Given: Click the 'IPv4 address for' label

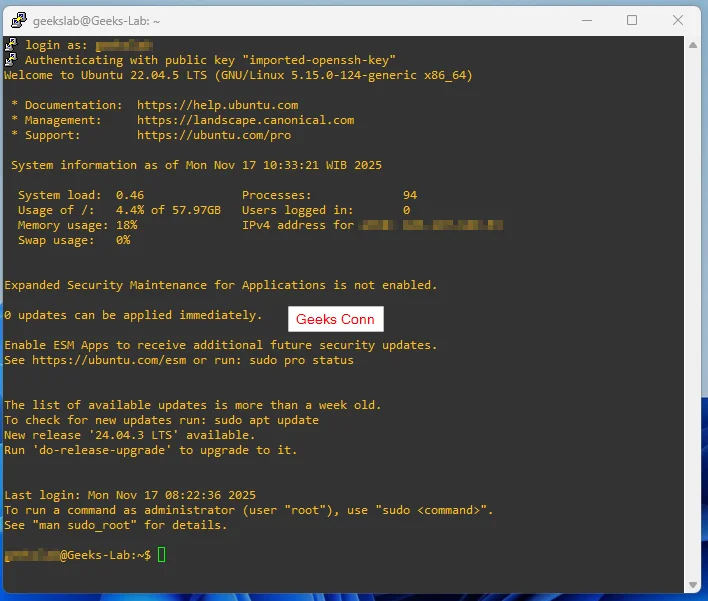Looking at the screenshot, I should 298,225.
